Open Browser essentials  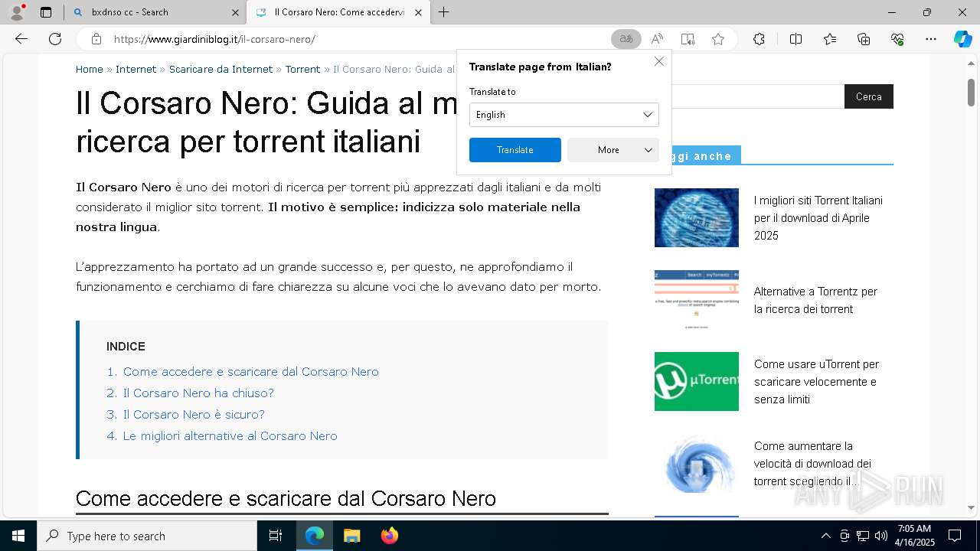(897, 39)
